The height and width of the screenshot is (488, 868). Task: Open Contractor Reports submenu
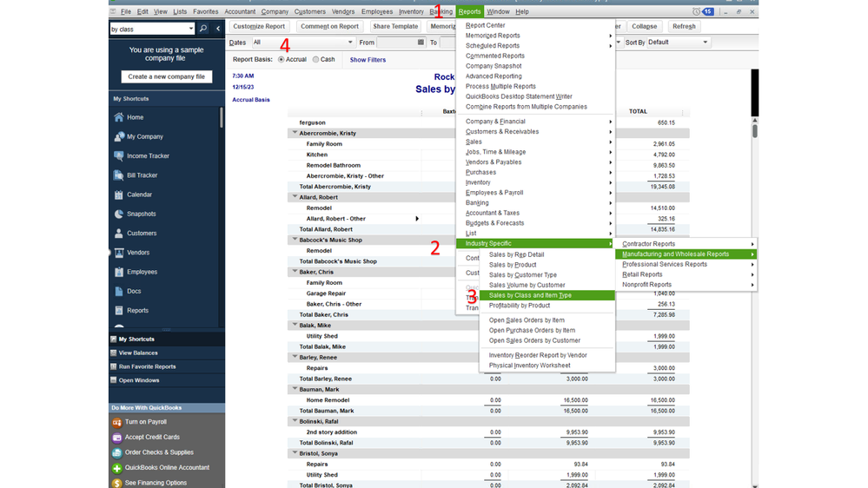686,244
